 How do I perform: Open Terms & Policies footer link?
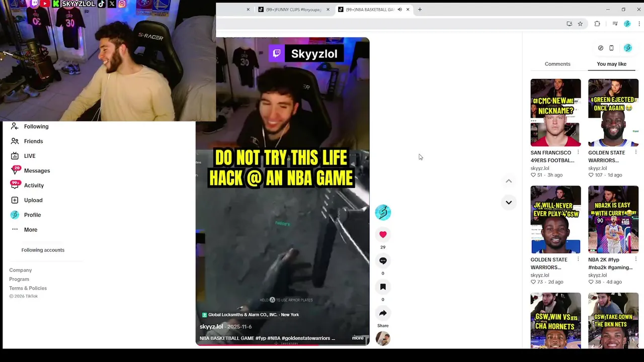(x=28, y=288)
